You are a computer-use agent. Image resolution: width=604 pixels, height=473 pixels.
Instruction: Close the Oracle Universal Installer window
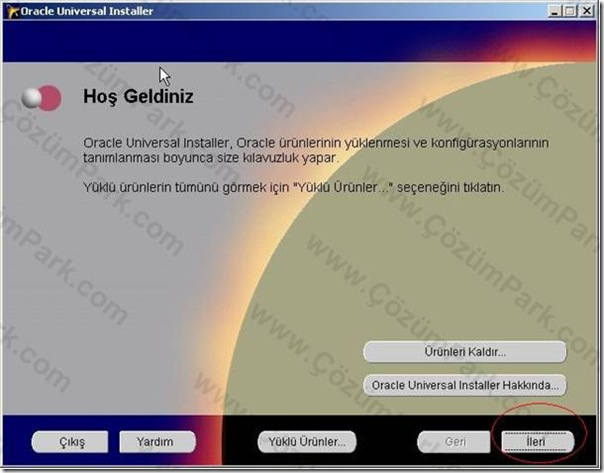[x=586, y=11]
